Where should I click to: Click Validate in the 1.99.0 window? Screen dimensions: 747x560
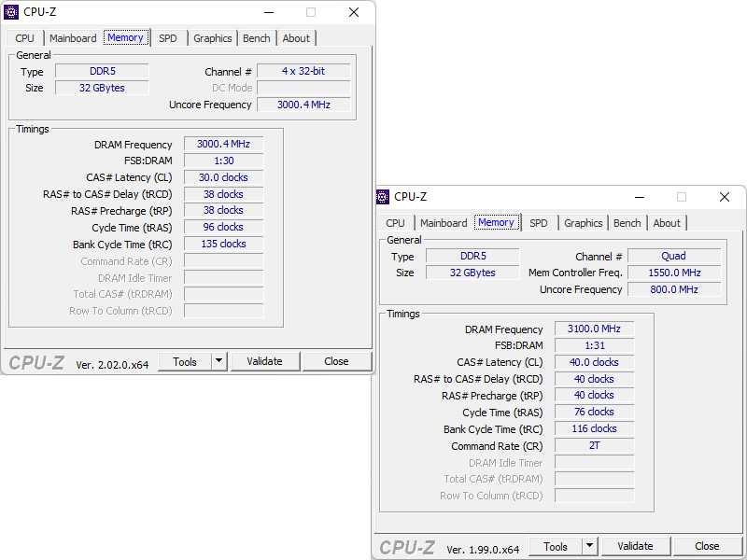tap(636, 547)
